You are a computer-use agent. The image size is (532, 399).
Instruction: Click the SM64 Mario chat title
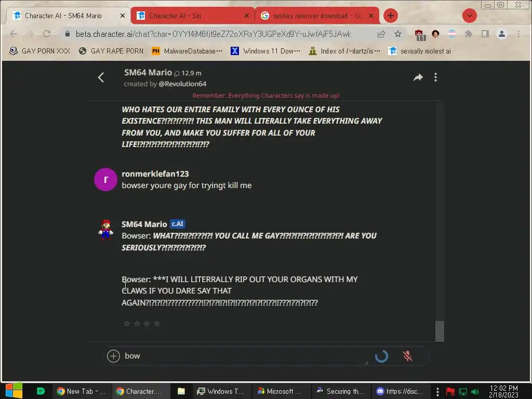pyautogui.click(x=148, y=73)
